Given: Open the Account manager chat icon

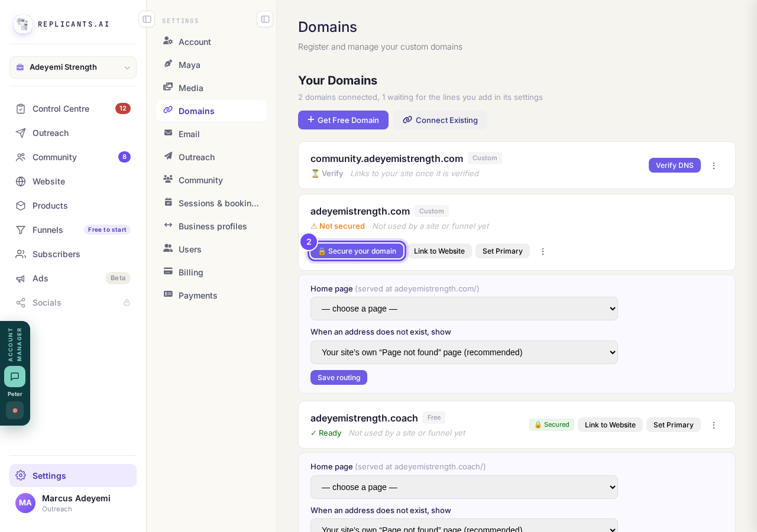Looking at the screenshot, I should [x=15, y=377].
